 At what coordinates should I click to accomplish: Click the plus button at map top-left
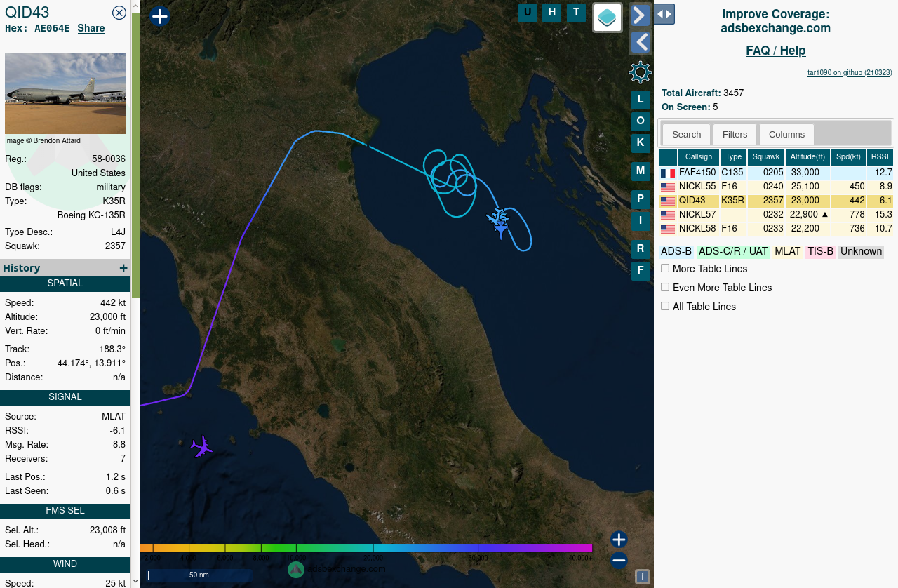click(x=160, y=16)
